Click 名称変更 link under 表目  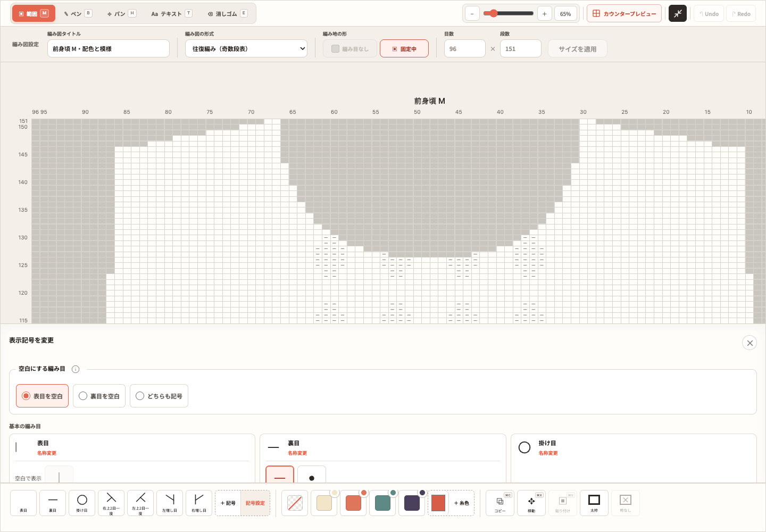click(x=47, y=453)
